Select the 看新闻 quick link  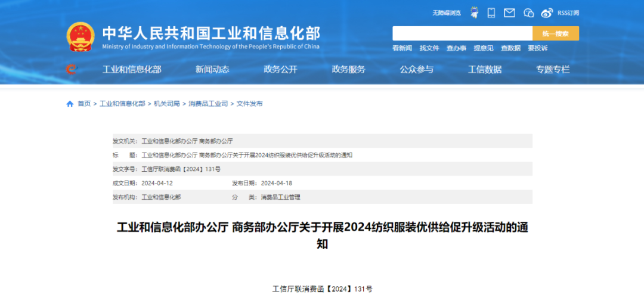point(402,48)
